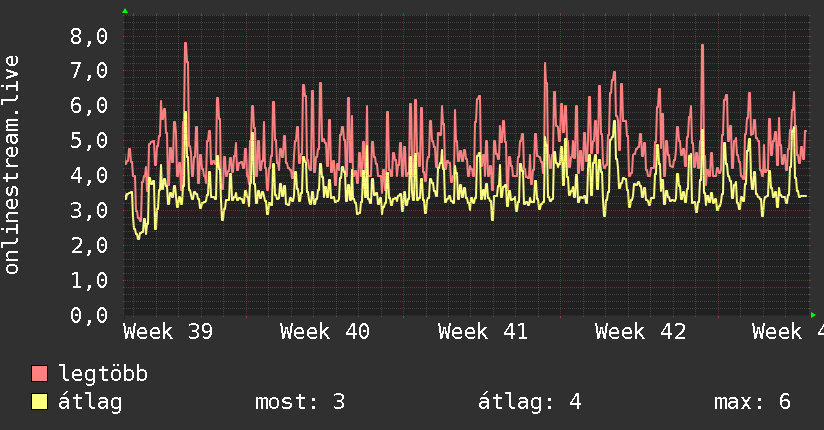Click the red legtöbb legend color swatch
The image size is (824, 430).
pyautogui.click(x=39, y=373)
